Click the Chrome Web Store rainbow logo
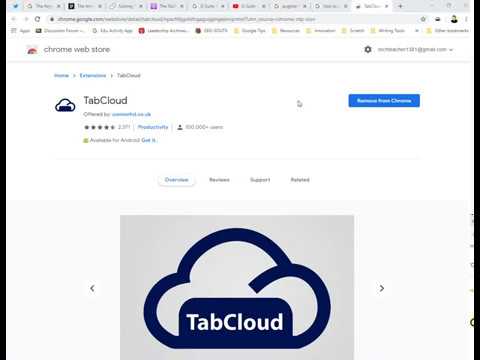The width and height of the screenshot is (480, 360). point(32,50)
